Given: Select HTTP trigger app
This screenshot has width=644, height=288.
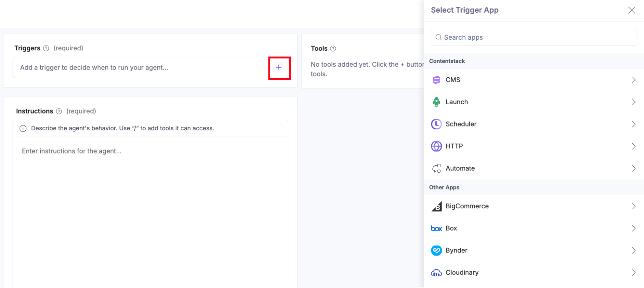Looking at the screenshot, I should point(534,146).
